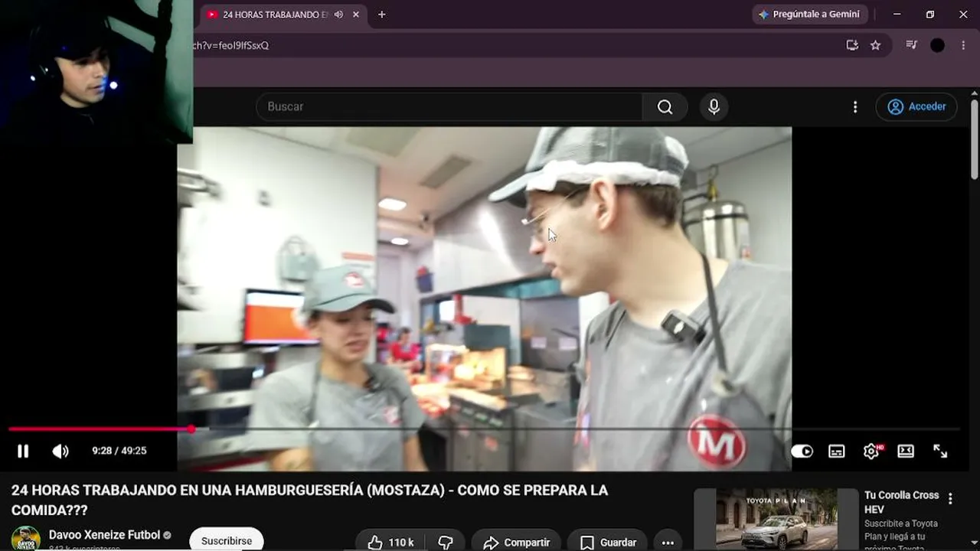980x551 pixels.
Task: Subscribe with the Suscribirse button
Action: click(x=227, y=540)
